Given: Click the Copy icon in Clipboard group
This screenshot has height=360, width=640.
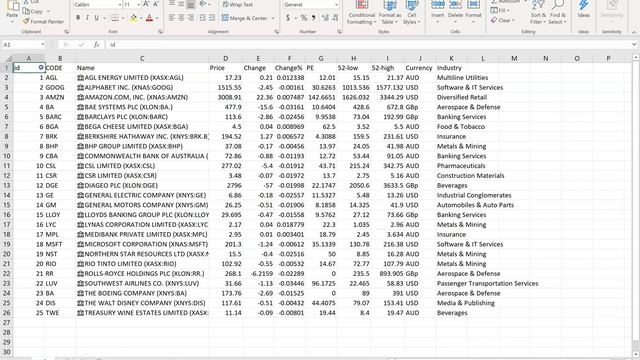Looking at the screenshot, I should (x=26, y=11).
